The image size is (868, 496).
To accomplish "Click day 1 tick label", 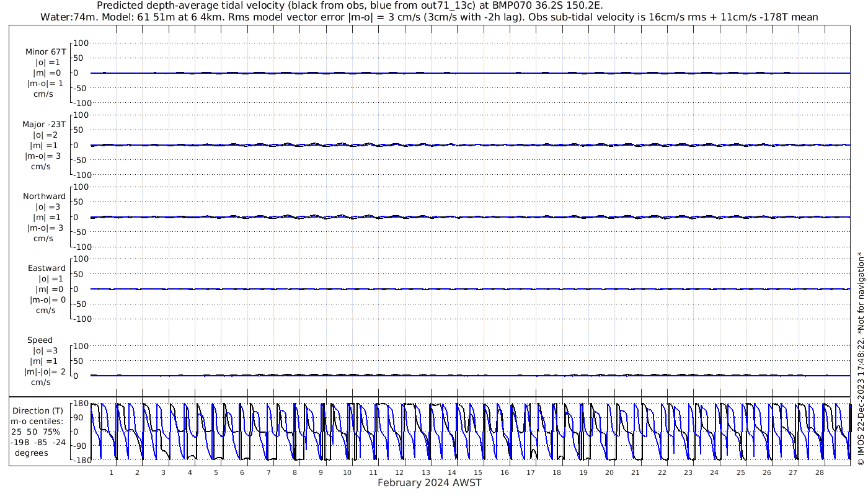I will (x=111, y=472).
